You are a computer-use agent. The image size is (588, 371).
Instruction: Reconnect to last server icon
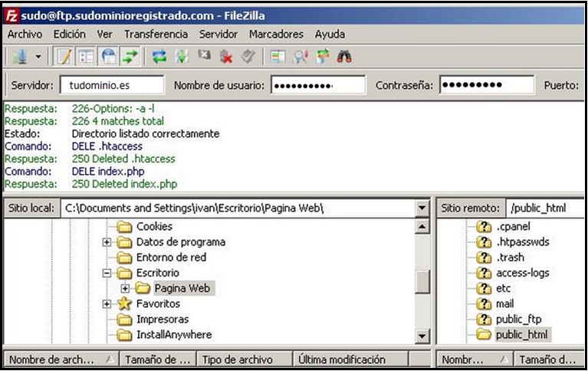tap(248, 57)
